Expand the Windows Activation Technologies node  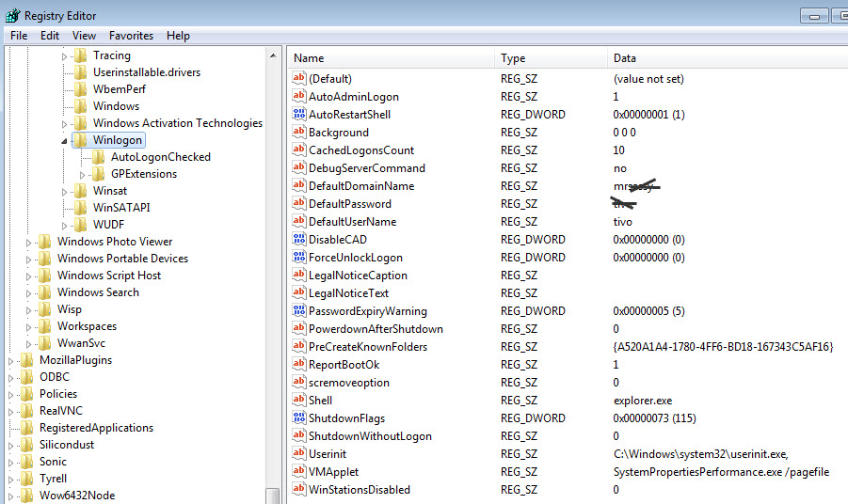click(x=64, y=124)
